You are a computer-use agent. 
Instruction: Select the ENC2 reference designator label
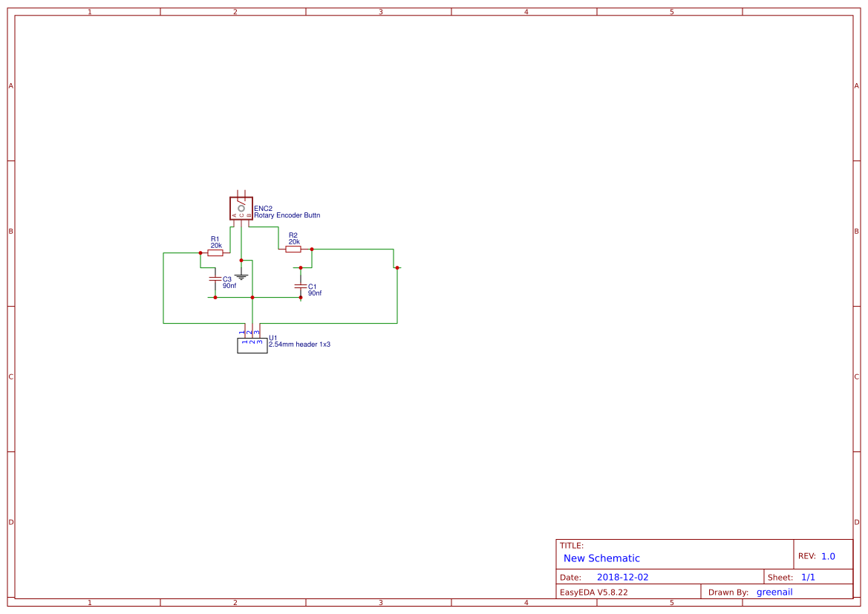264,208
